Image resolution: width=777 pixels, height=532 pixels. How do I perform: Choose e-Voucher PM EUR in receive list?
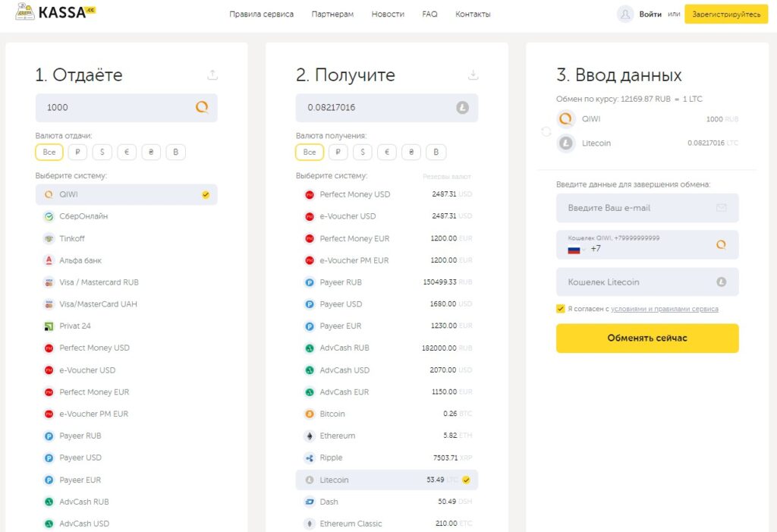coord(387,260)
